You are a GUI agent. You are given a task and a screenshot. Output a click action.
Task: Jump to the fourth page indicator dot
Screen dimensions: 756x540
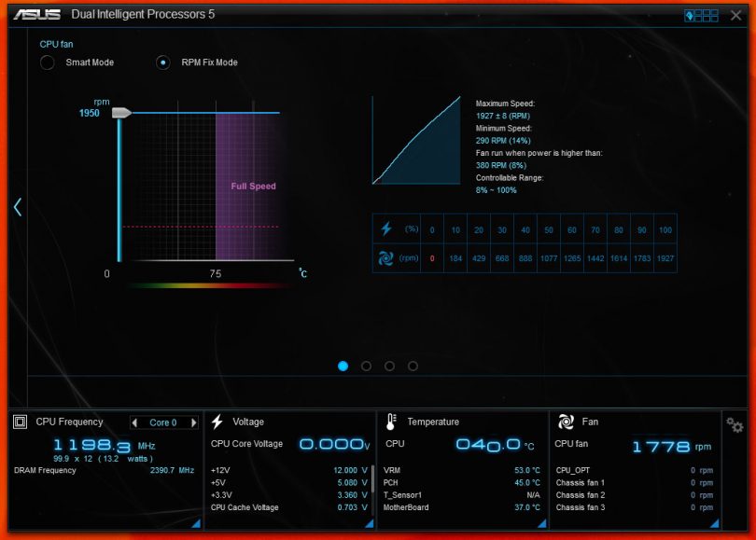[413, 367]
